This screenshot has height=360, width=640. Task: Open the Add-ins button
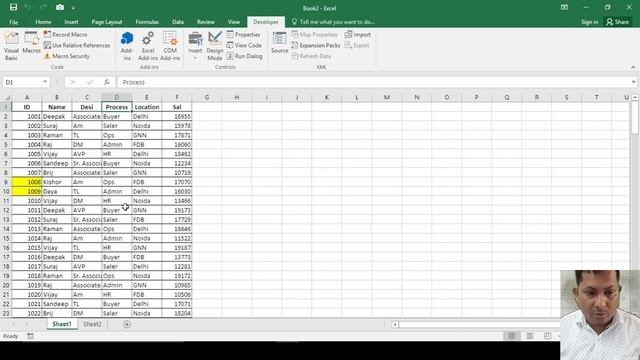click(127, 46)
